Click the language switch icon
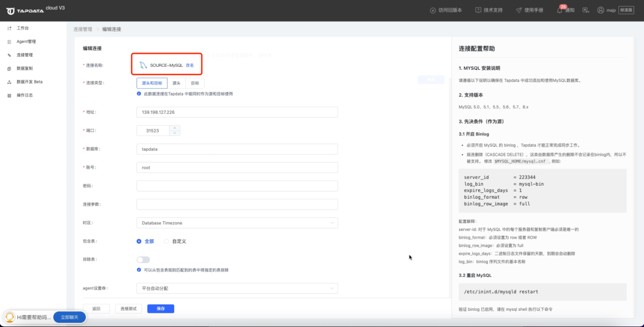The image size is (644, 327). 586,10
